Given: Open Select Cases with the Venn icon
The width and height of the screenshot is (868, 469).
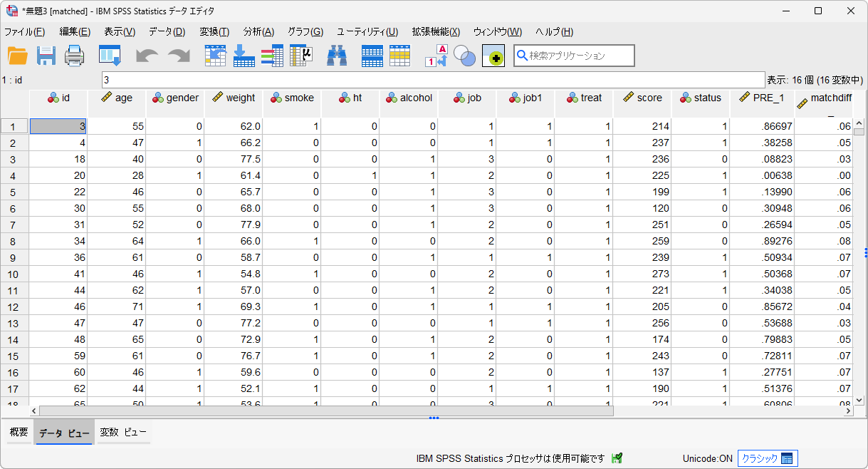Looking at the screenshot, I should coord(464,56).
